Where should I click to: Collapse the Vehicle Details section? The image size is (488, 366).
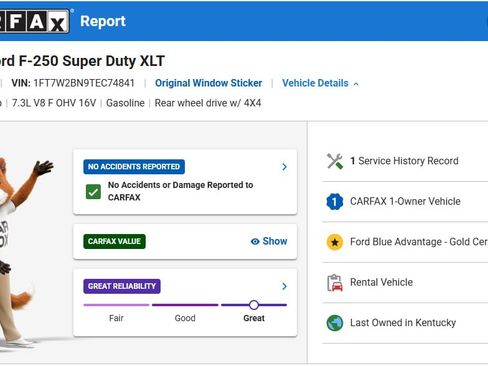(320, 83)
